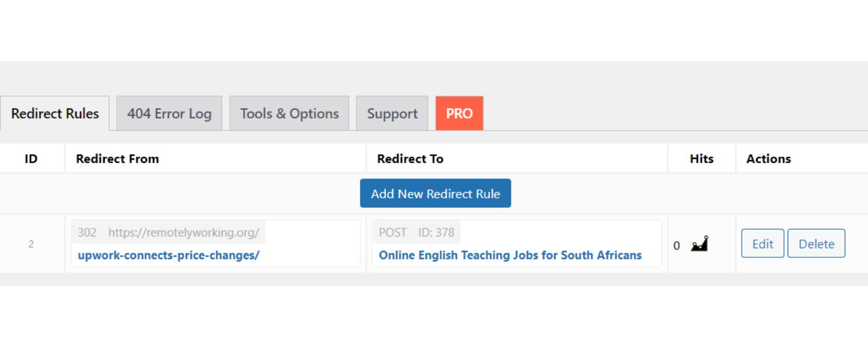The width and height of the screenshot is (868, 347).
Task: Select the Redirect Rules tab
Action: [55, 113]
